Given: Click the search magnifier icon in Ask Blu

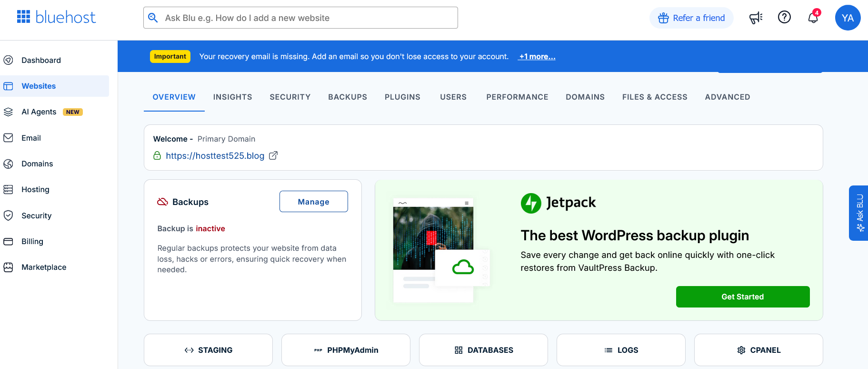Looking at the screenshot, I should point(153,18).
